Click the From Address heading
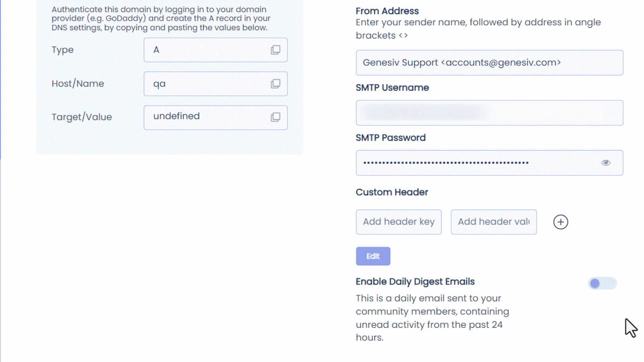The width and height of the screenshot is (644, 362). point(387,11)
